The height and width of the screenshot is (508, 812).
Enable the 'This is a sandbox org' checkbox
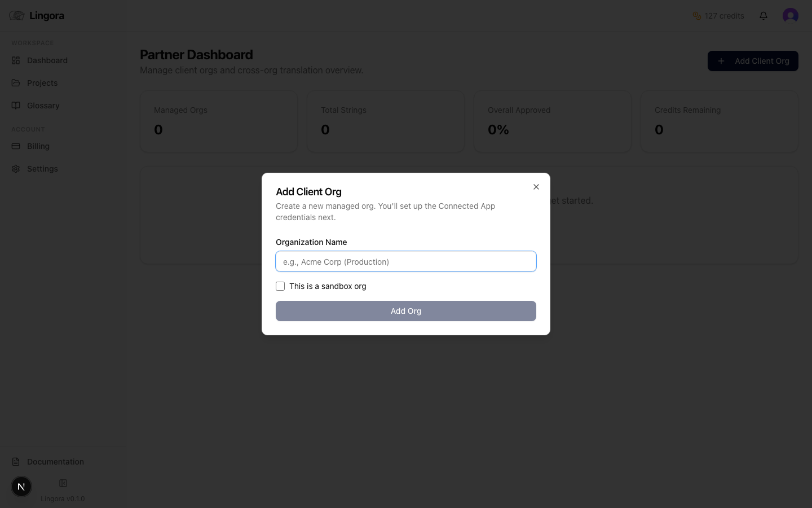coord(280,286)
